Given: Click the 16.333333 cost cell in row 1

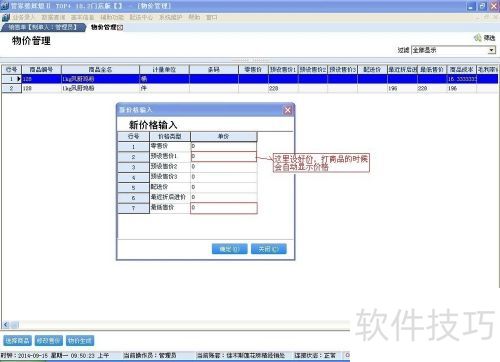Looking at the screenshot, I should coord(462,79).
